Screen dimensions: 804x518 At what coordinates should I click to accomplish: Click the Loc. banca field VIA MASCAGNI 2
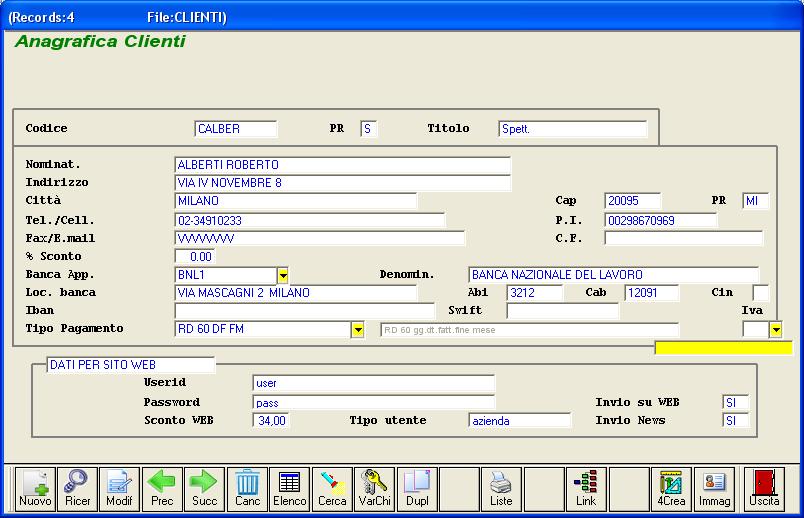(296, 293)
